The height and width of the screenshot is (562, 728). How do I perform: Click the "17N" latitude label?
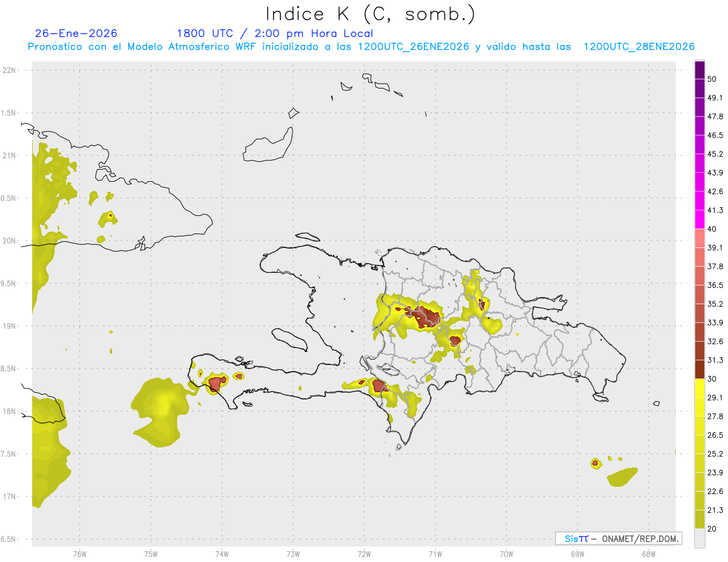pos(10,497)
